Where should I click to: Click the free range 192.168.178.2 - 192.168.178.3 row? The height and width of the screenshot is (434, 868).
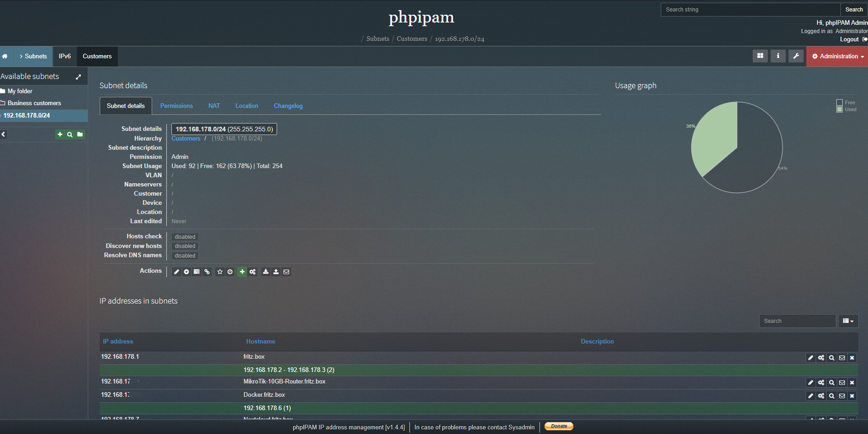tap(479, 370)
